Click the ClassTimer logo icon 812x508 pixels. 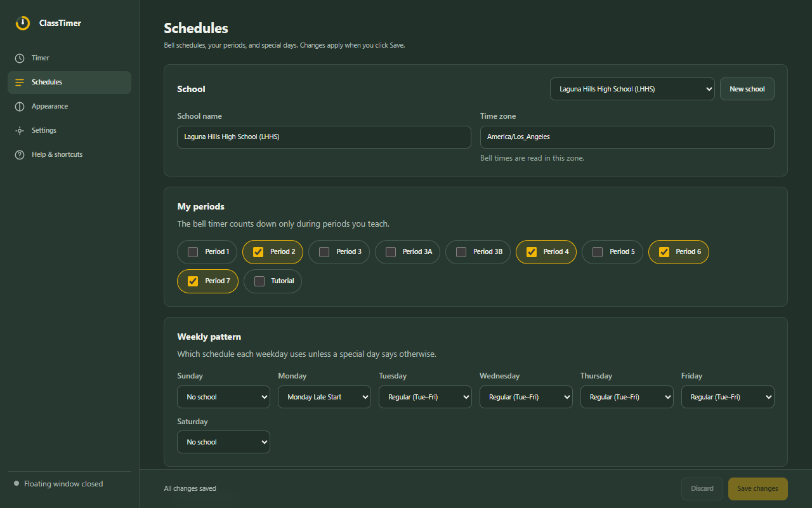pyautogui.click(x=23, y=23)
